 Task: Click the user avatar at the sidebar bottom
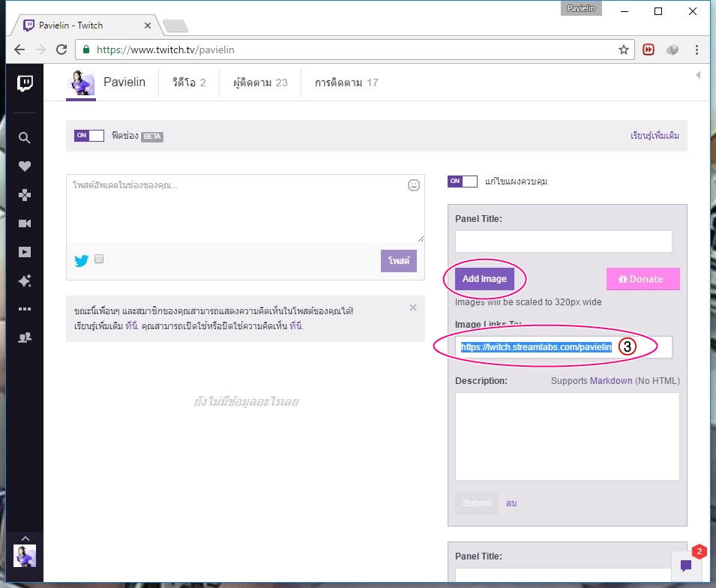click(x=25, y=556)
